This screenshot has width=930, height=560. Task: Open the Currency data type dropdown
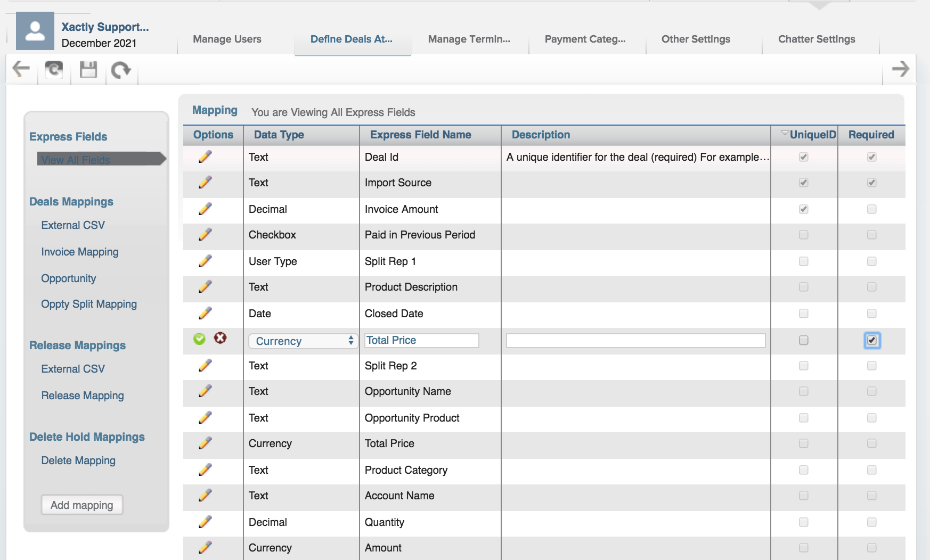[303, 341]
